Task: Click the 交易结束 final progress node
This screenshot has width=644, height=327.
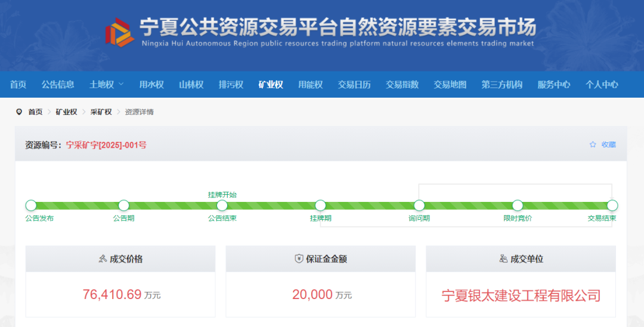Action: point(612,205)
